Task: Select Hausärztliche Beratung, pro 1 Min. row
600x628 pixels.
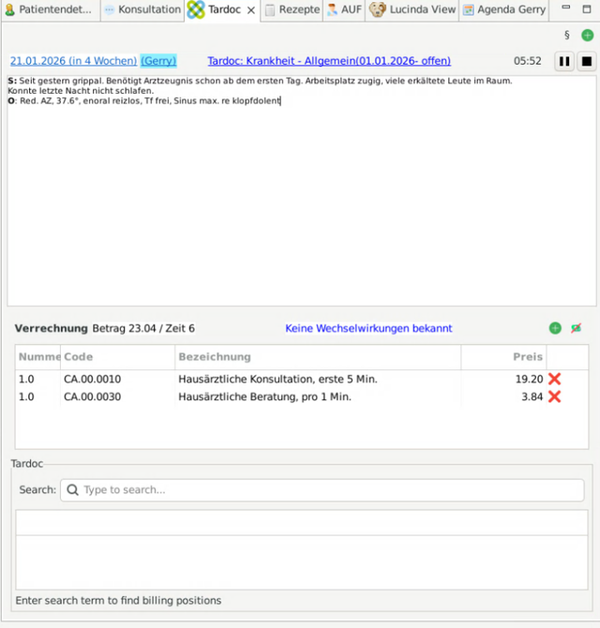Action: [x=302, y=397]
